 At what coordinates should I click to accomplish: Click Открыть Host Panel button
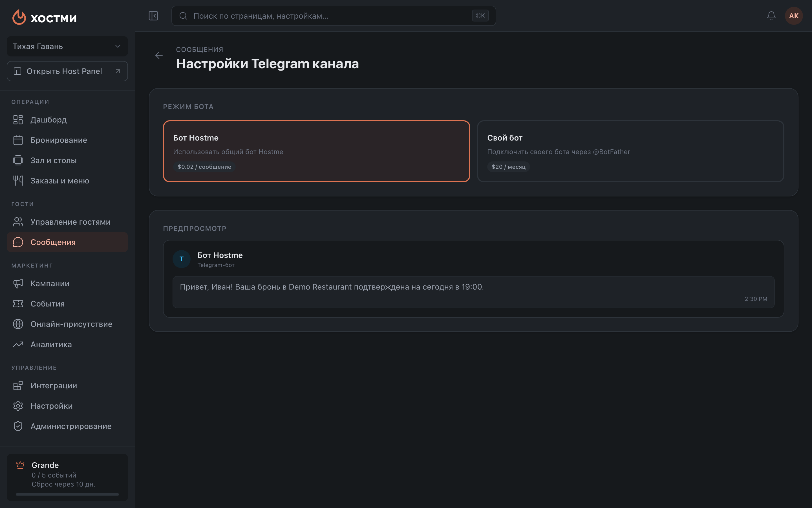67,71
